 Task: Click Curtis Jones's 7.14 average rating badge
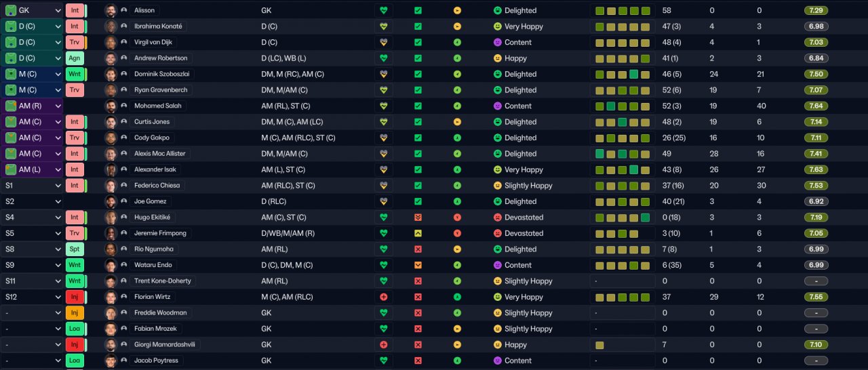pyautogui.click(x=816, y=122)
